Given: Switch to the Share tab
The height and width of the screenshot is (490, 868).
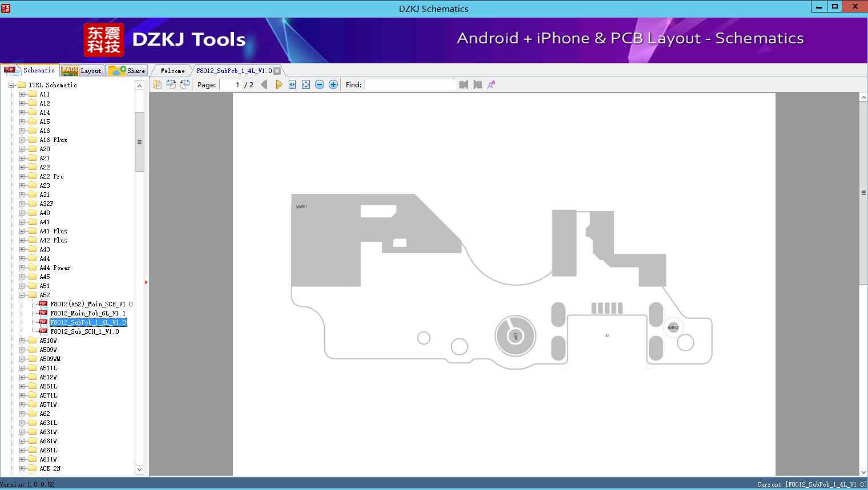Looking at the screenshot, I should tap(127, 71).
